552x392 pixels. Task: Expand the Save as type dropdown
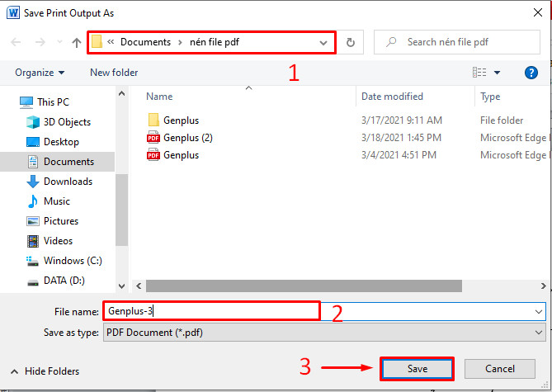539,333
